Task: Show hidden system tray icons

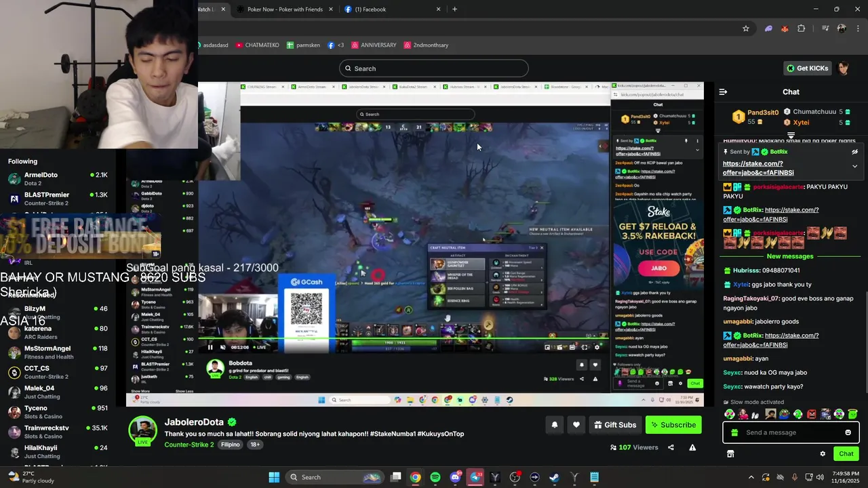Action: click(751, 477)
